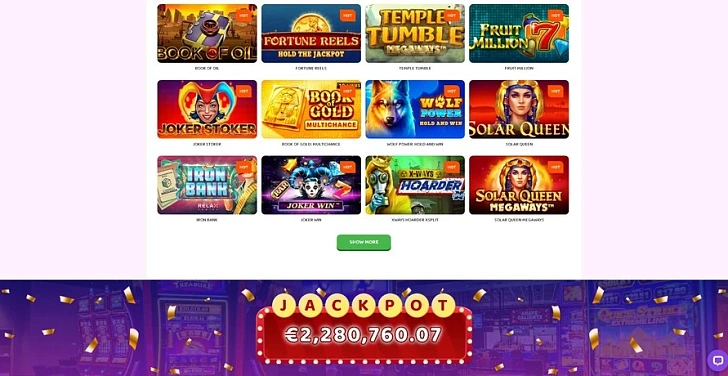The image size is (728, 376).
Task: Click the BOOK OF OIL title label
Action: tap(207, 68)
